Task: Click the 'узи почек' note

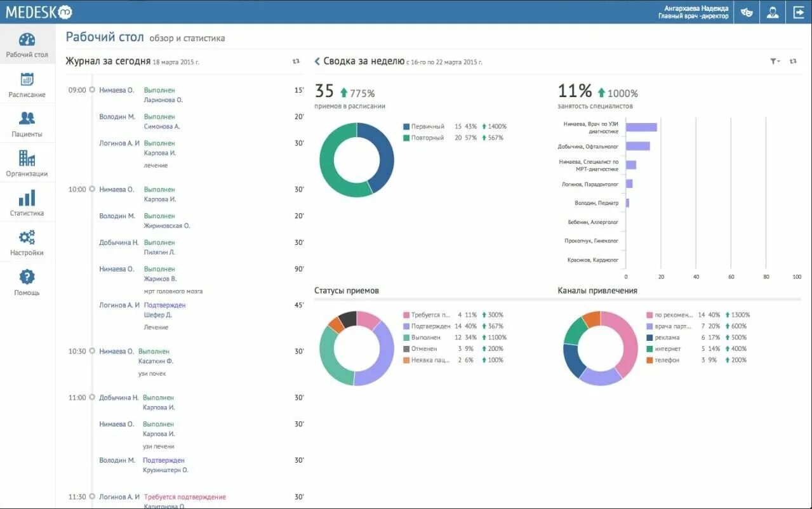Action: click(x=152, y=374)
